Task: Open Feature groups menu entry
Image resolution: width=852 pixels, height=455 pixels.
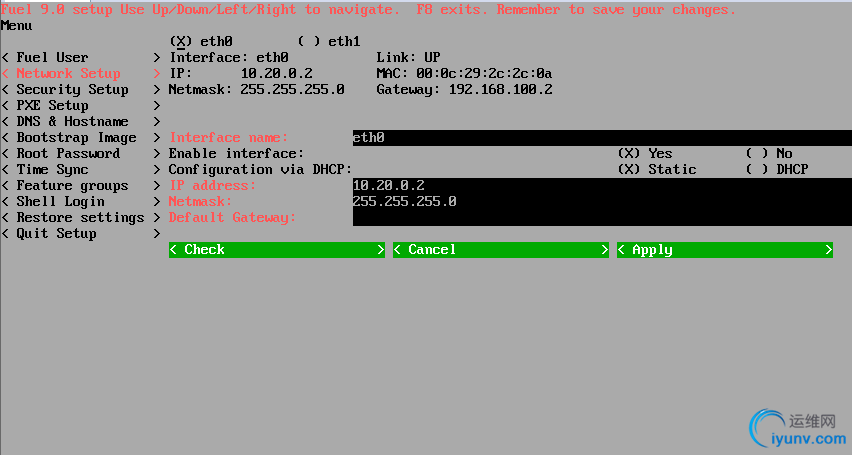Action: pos(82,185)
